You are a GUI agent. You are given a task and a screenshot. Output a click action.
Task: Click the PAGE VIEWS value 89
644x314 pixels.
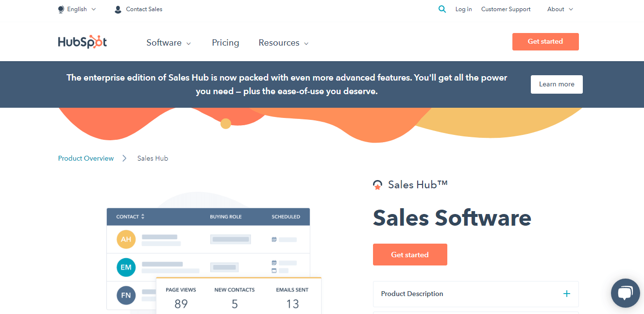coord(181,304)
